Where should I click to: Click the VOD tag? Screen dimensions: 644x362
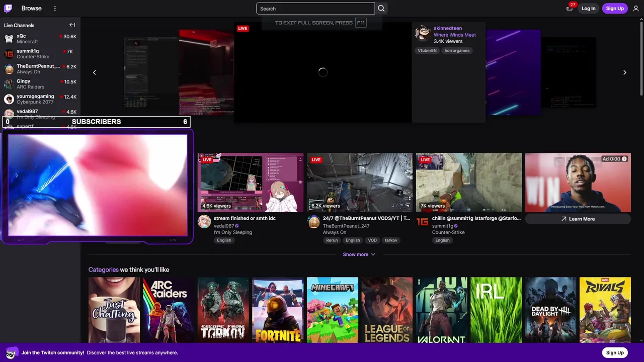coord(372,240)
